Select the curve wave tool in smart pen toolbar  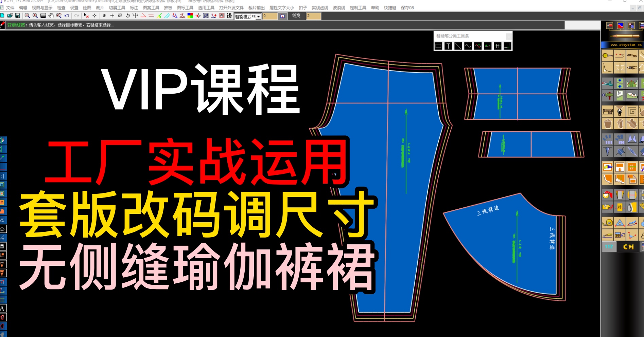tap(468, 46)
